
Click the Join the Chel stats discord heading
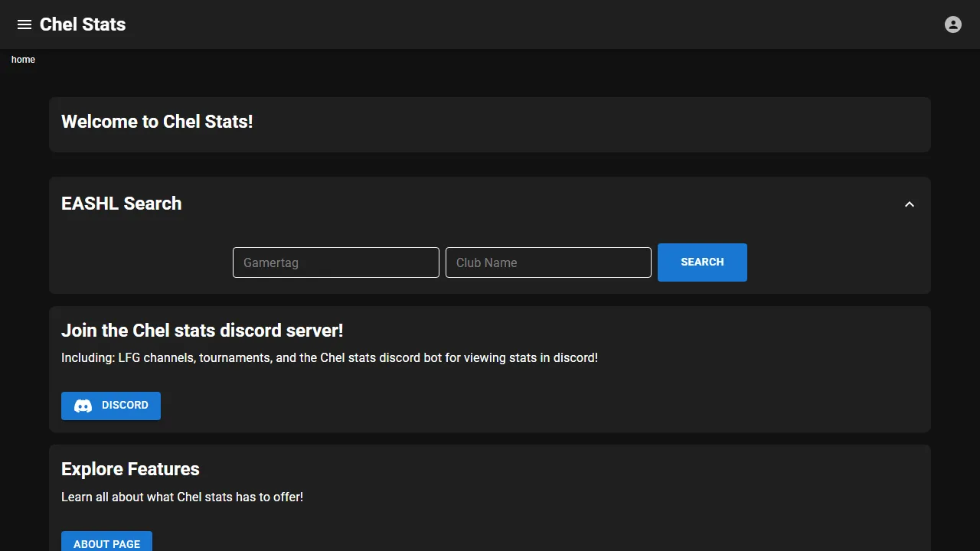[x=202, y=331]
